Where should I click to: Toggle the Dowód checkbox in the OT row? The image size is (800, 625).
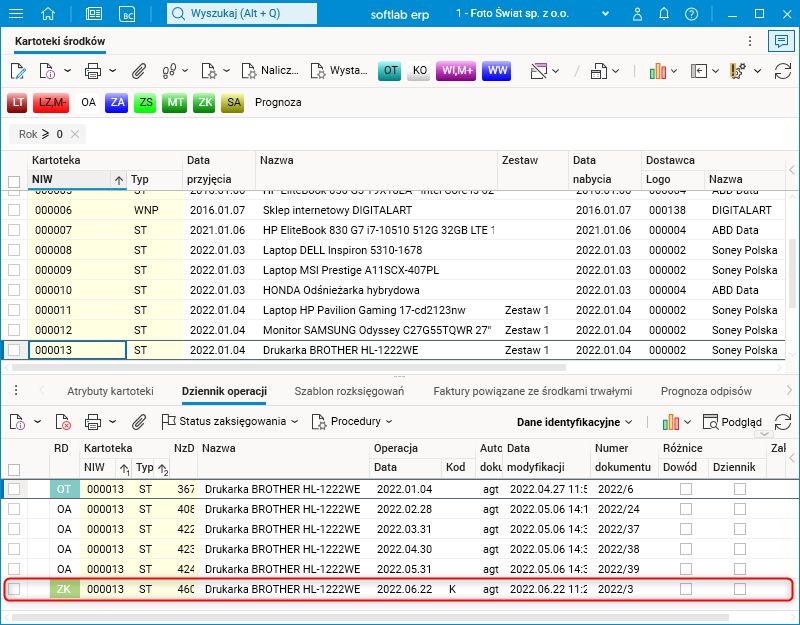[685, 489]
